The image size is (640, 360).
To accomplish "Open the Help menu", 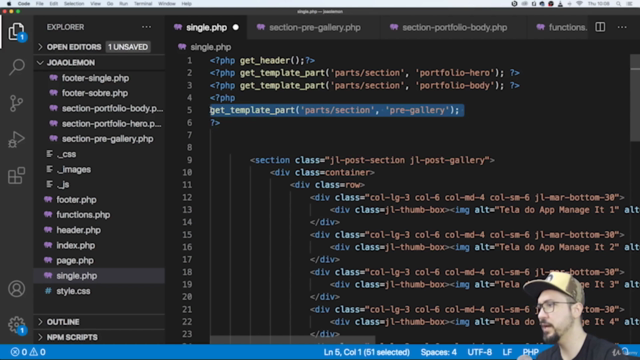I will pyautogui.click(x=187, y=4).
